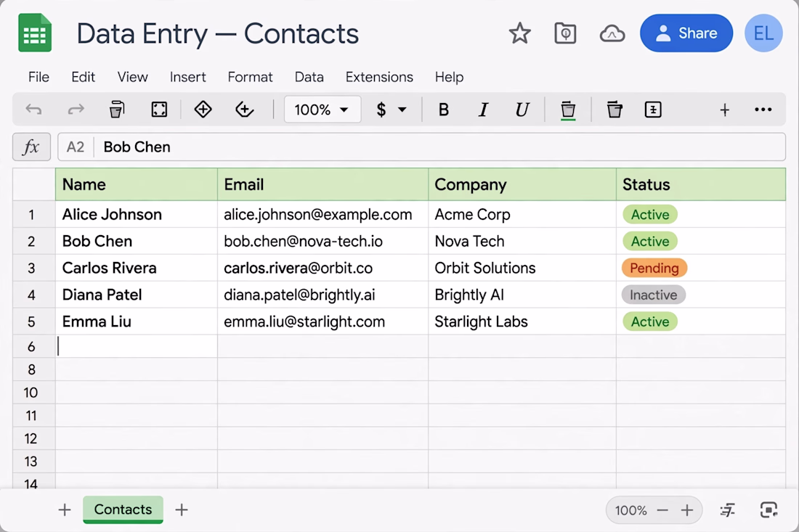The image size is (799, 532).
Task: Click the strikethrough lines icon in the bottom bar
Action: coord(727,510)
